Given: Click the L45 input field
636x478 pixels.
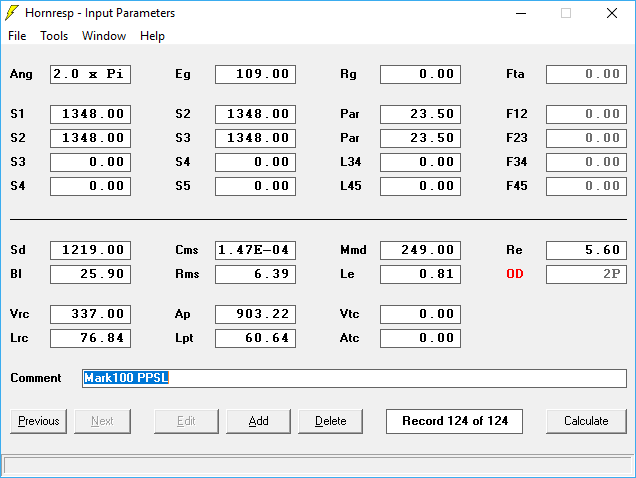Looking at the screenshot, I should pyautogui.click(x=421, y=186).
